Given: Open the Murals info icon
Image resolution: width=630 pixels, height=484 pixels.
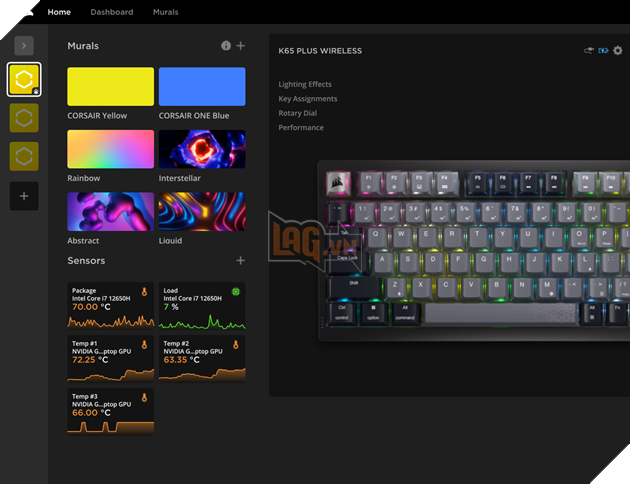Looking at the screenshot, I should [226, 46].
